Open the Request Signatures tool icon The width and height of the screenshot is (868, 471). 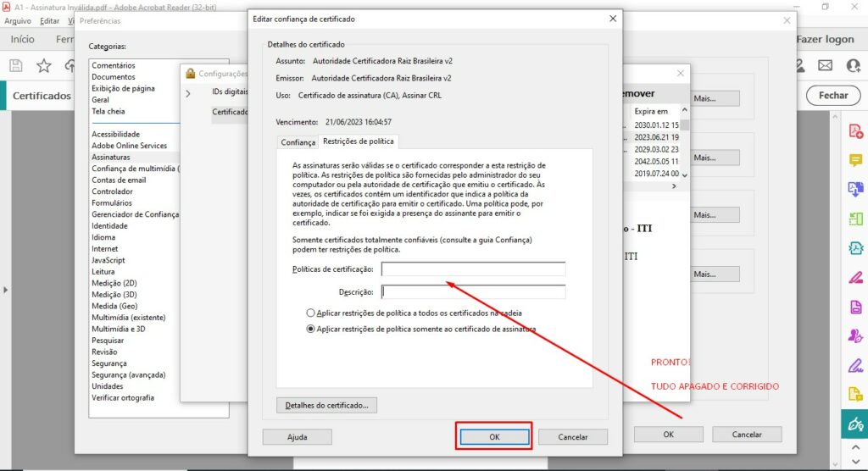(x=855, y=335)
